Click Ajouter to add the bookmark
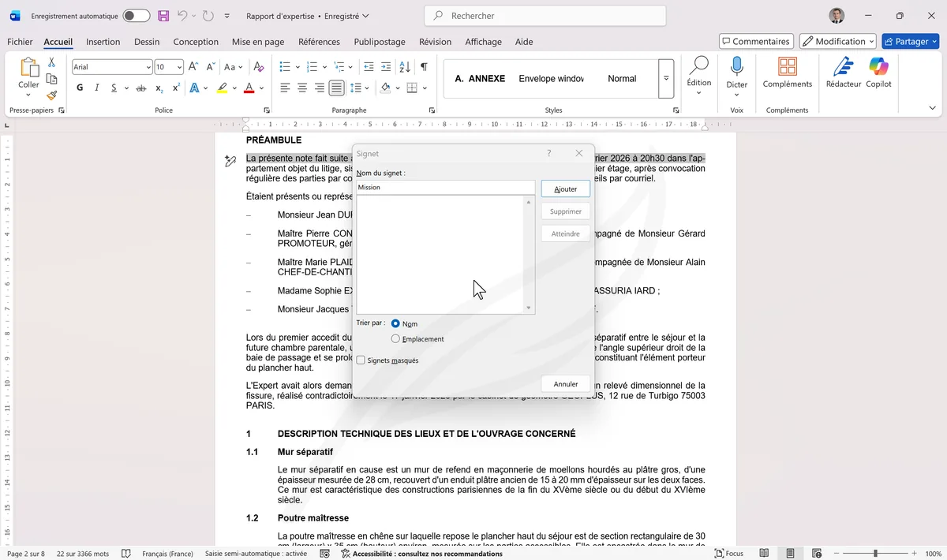947x560 pixels. 564,189
